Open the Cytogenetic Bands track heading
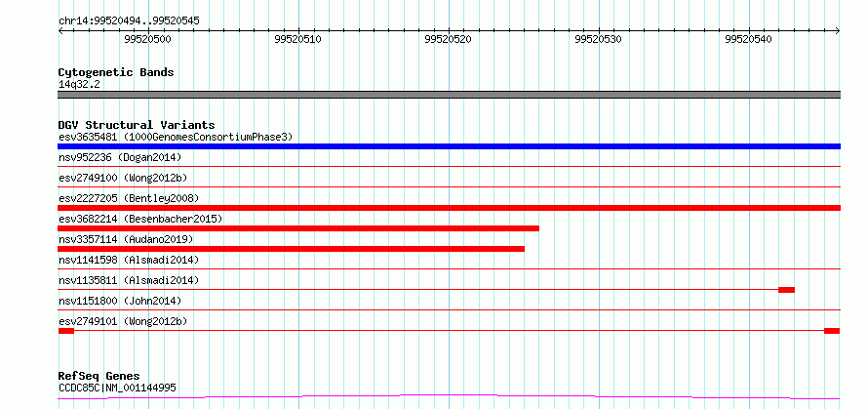Screen dimensions: 868x409 116,72
